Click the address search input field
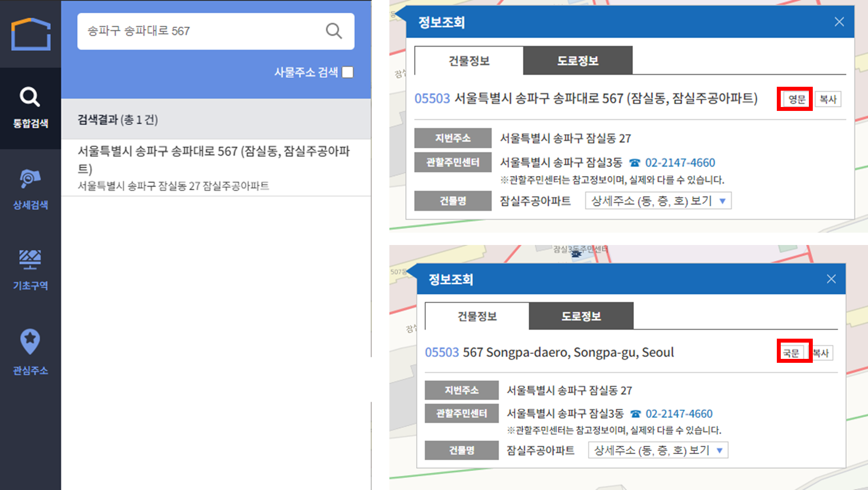Image resolution: width=868 pixels, height=490 pixels. [197, 31]
